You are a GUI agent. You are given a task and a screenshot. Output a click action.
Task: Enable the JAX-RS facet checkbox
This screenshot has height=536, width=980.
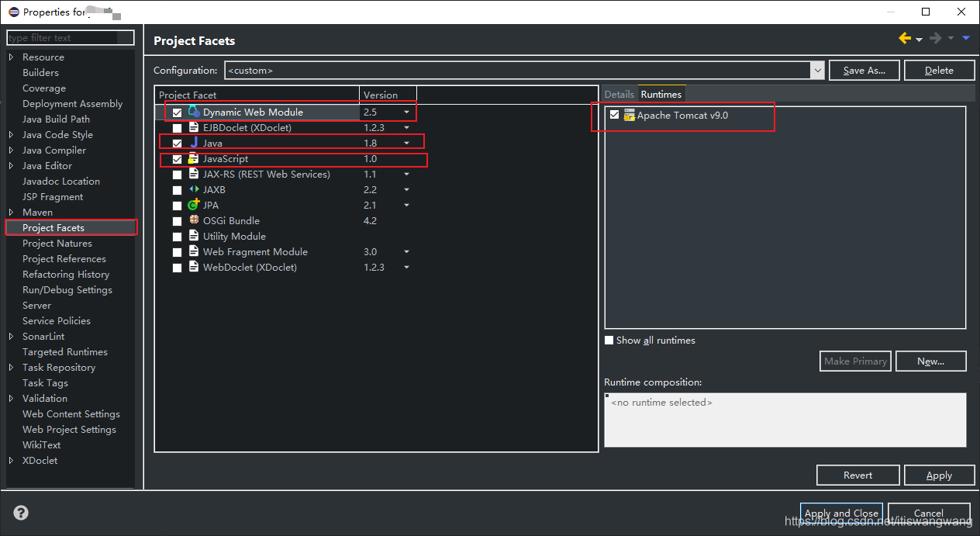(x=177, y=175)
